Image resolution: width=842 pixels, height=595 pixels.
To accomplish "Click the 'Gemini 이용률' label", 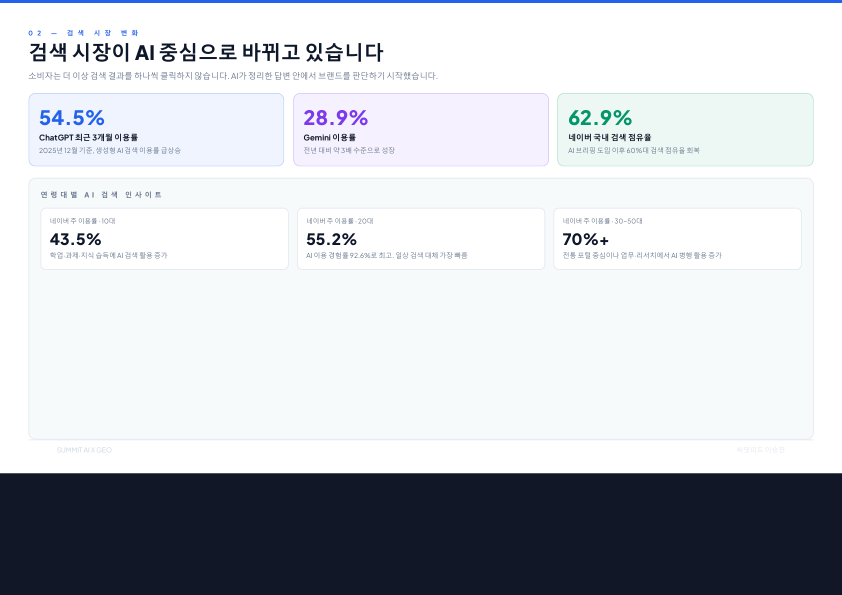I will [329, 137].
